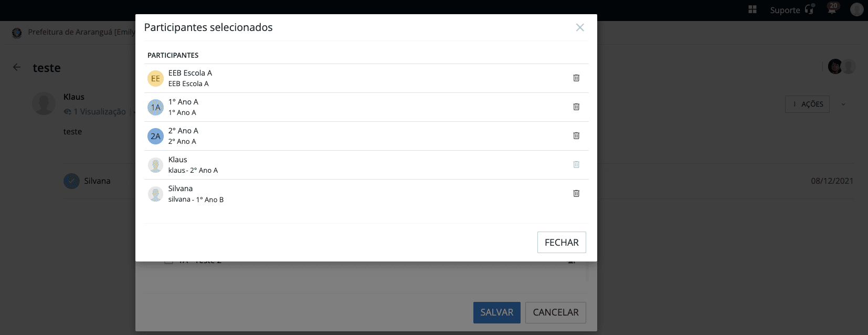Remove EEB Escola A with its trash icon
Viewport: 868px width, 335px height.
(x=576, y=78)
